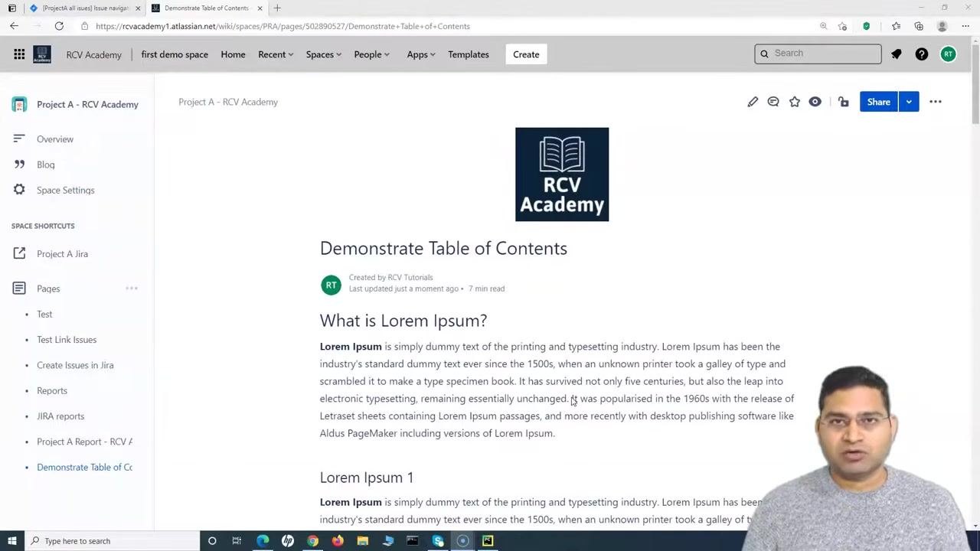Open JIRA reports page
The image size is (980, 551).
click(60, 416)
